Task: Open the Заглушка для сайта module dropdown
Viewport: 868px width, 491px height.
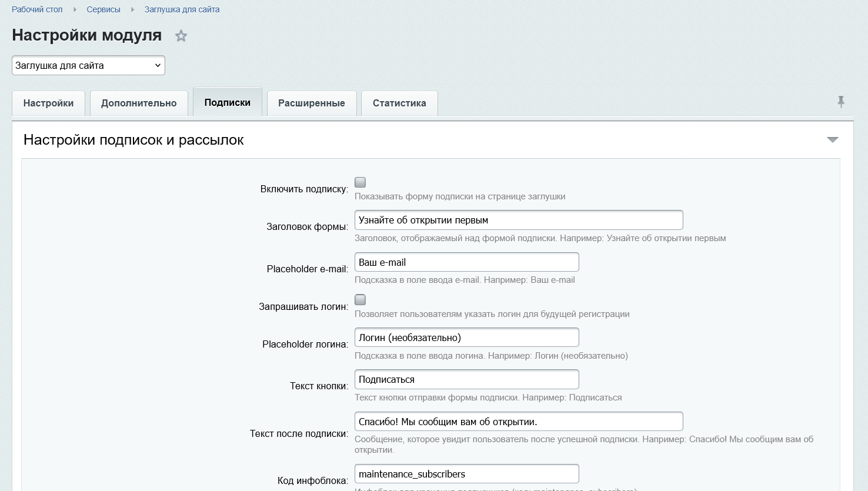Action: (x=88, y=65)
